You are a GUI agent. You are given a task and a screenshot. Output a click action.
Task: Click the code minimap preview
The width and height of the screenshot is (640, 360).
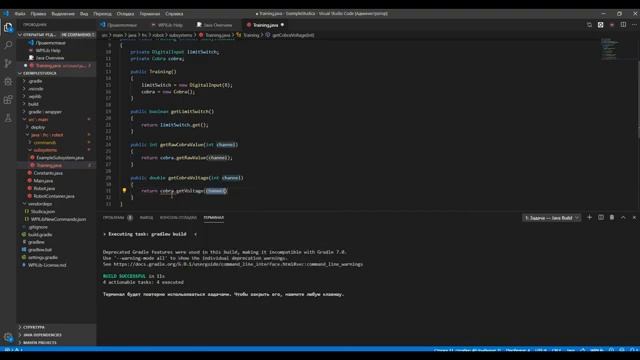610,49
